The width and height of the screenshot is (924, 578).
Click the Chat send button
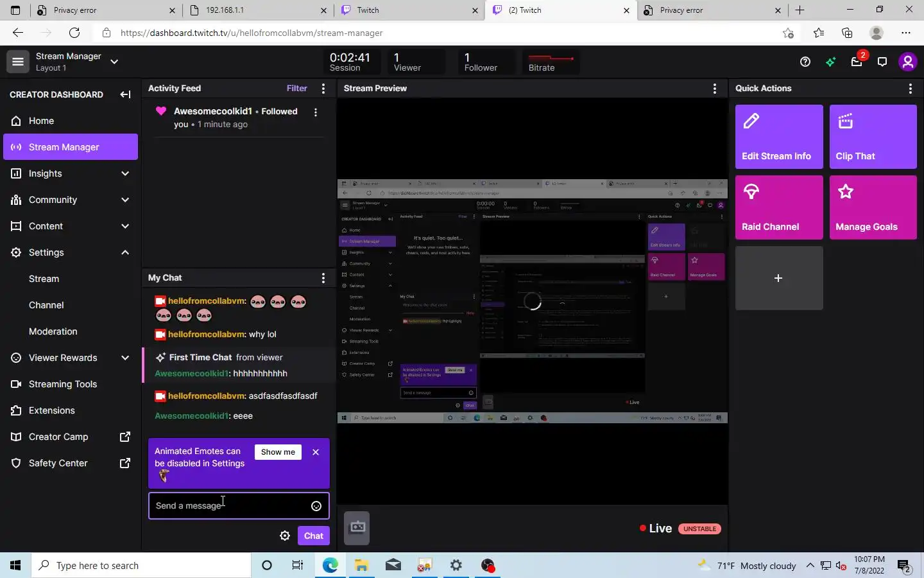(x=314, y=536)
